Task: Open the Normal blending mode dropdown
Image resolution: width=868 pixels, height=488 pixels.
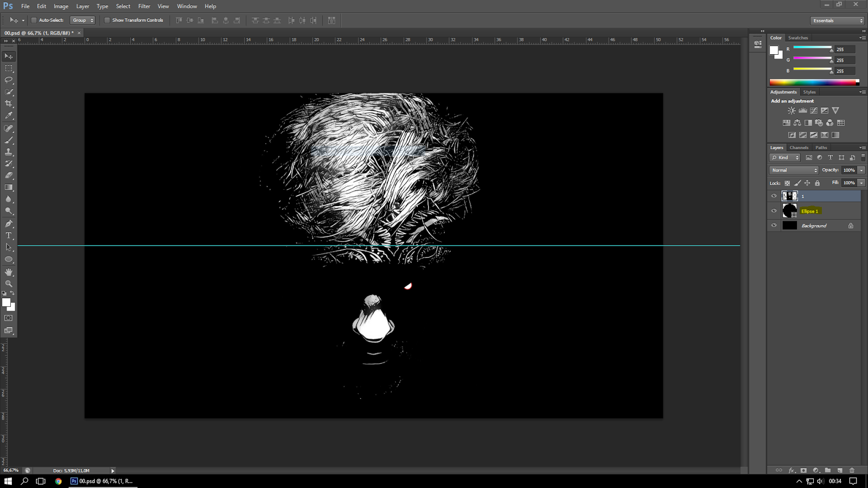Action: tap(794, 170)
